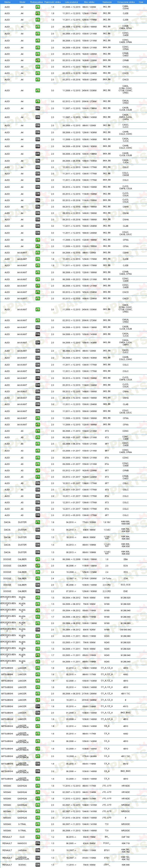Click petrol icon in A4 Avant 200kW / 272KM row

(x=38, y=320)
